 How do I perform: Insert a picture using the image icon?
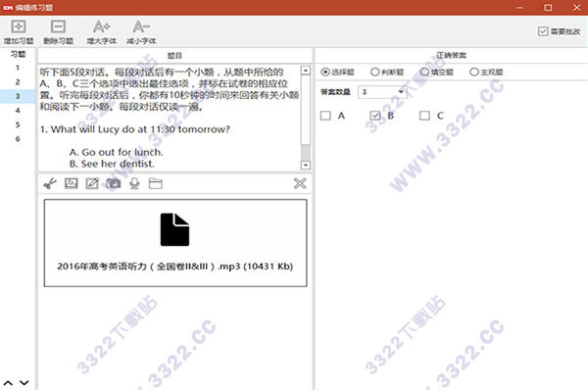pyautogui.click(x=71, y=183)
